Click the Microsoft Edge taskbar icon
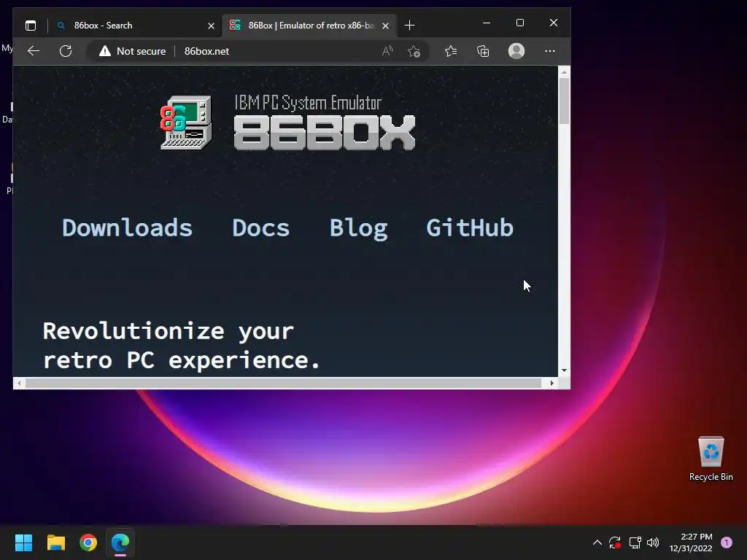Viewport: 747px width, 560px height. [x=120, y=542]
